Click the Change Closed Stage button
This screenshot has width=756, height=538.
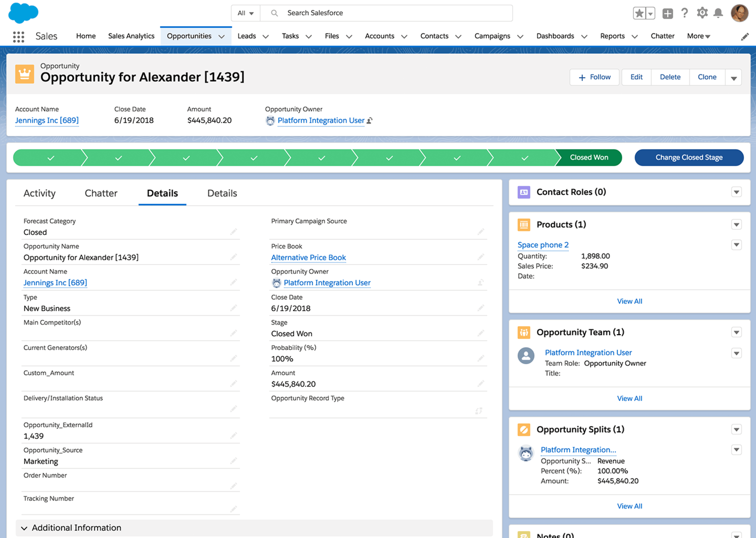tap(689, 157)
